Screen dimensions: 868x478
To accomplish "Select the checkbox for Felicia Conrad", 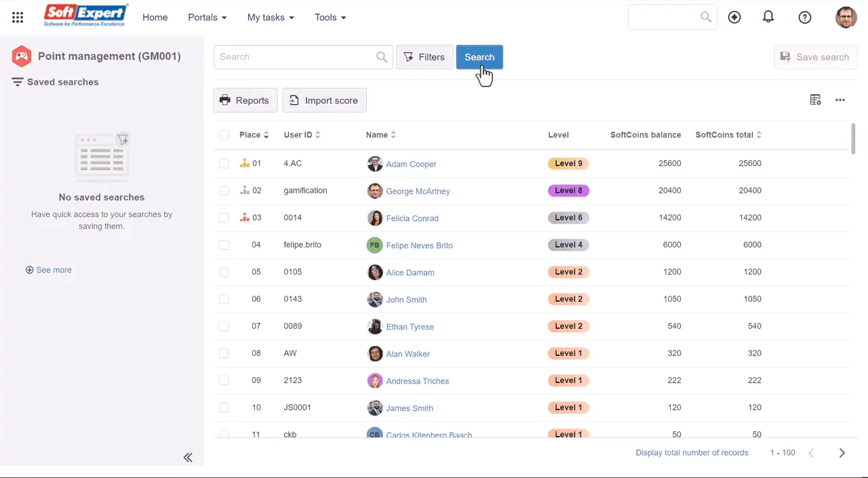I will 224,218.
